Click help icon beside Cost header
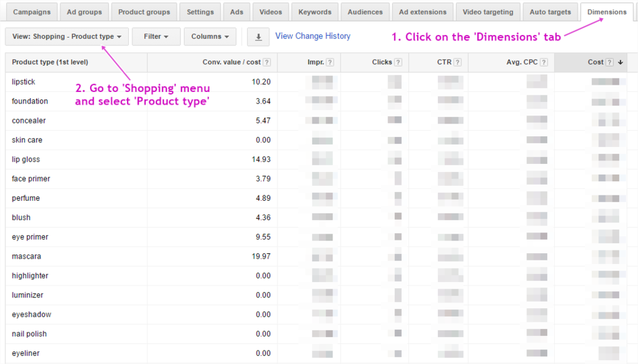 coord(610,62)
